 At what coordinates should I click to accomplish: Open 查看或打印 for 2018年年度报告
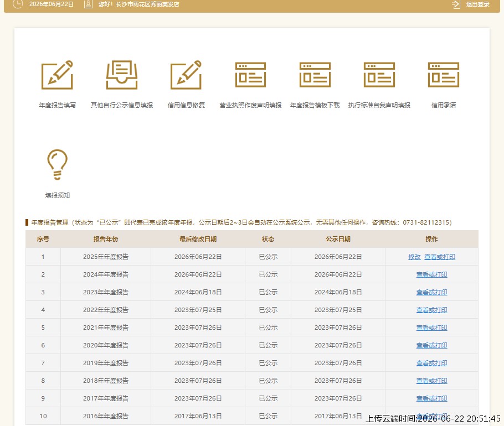click(x=431, y=381)
